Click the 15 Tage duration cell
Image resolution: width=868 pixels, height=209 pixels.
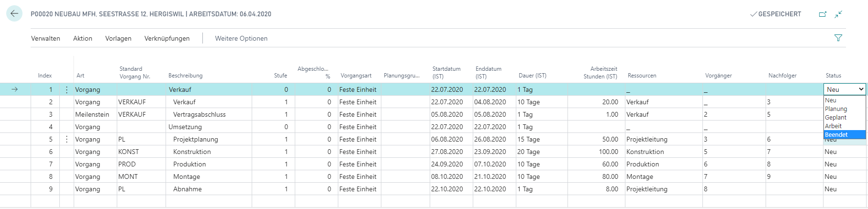(x=542, y=139)
